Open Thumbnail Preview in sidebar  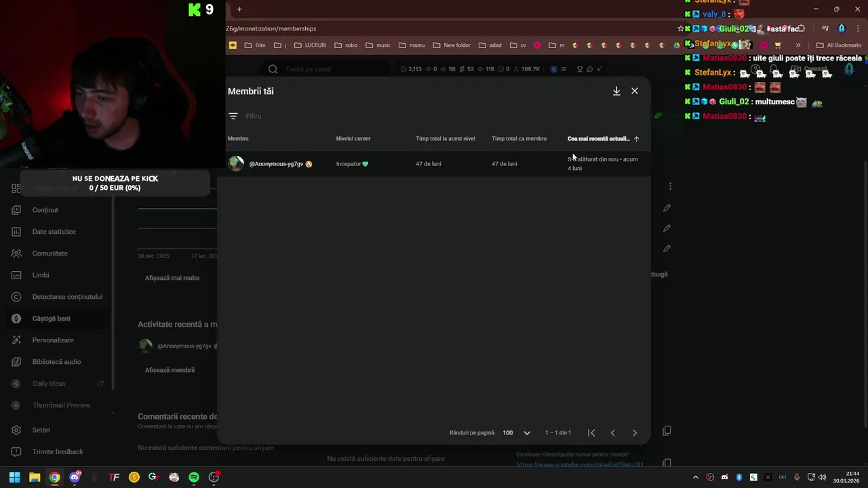(x=61, y=405)
